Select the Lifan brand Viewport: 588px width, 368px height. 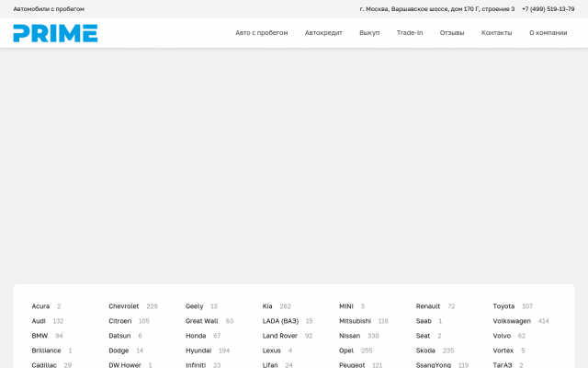coord(270,364)
